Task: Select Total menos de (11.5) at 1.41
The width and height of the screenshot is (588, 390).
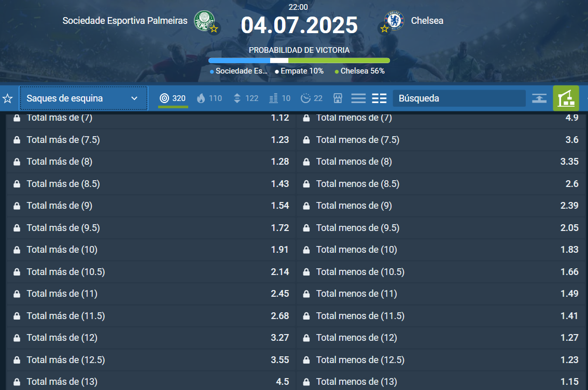Action: pos(441,316)
